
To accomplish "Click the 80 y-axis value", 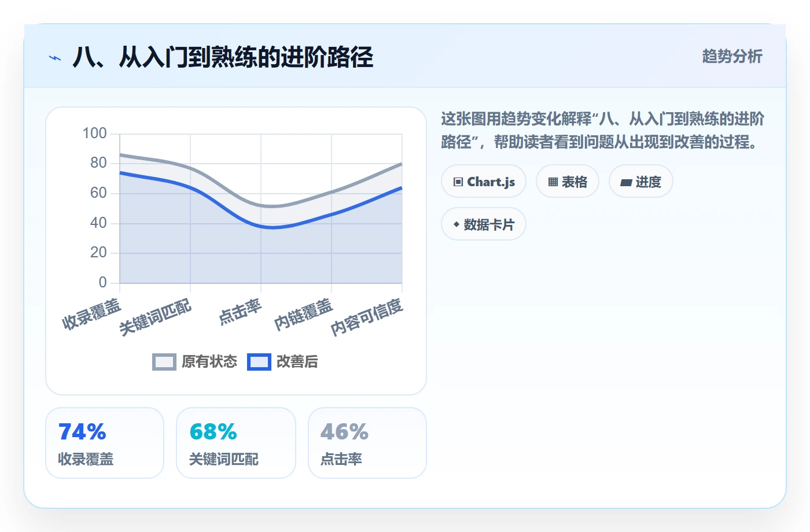I will coord(98,163).
